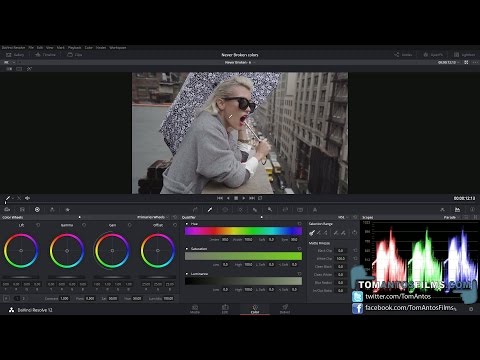
Task: Open the Playback menu
Action: click(x=75, y=48)
